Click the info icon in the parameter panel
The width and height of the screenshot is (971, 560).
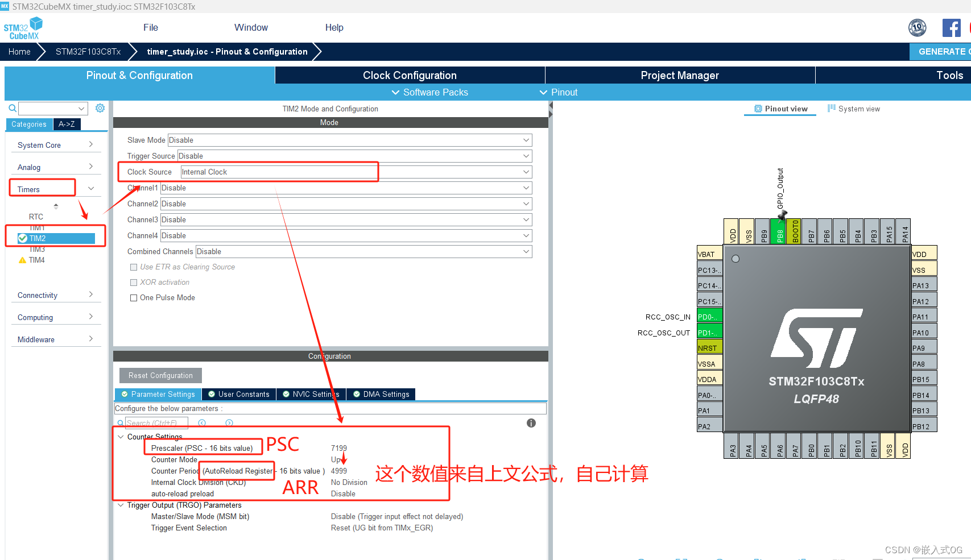coord(531,423)
